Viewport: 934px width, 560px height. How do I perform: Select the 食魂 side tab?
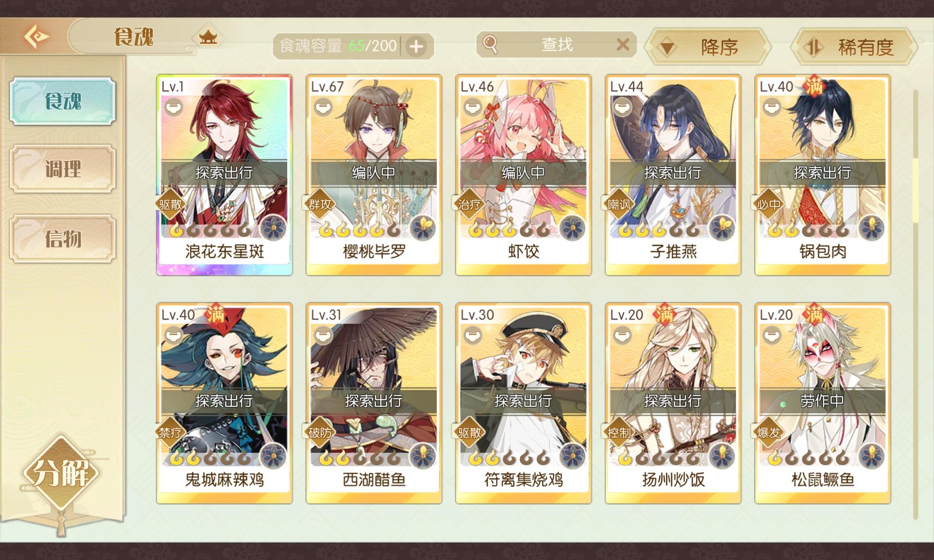(63, 101)
